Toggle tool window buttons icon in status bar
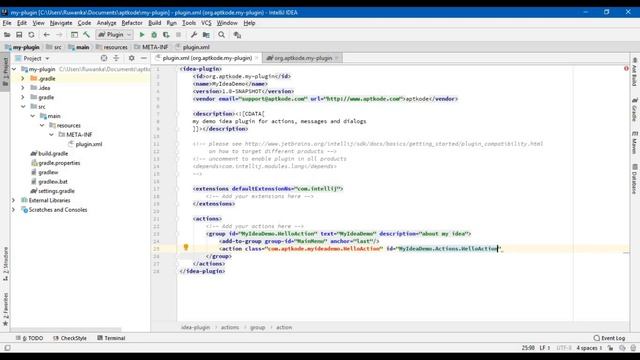 pos(7,348)
